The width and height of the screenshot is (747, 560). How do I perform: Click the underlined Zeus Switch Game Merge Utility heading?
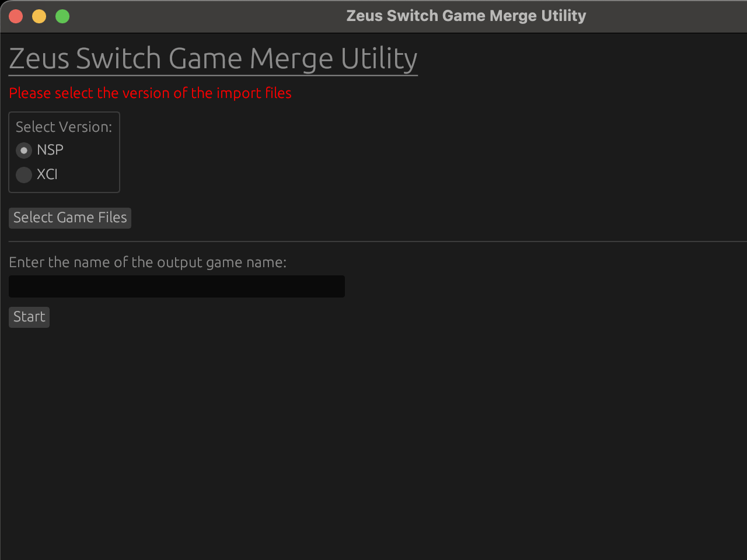213,58
